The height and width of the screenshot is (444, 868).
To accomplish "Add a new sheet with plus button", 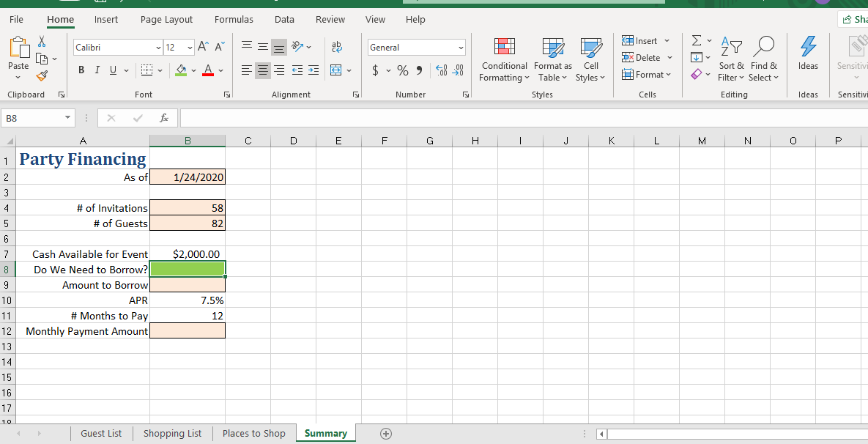I will [387, 434].
